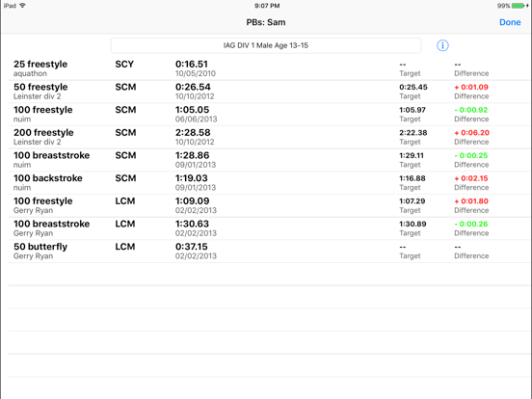Click the 0:37.15 time value
This screenshot has width=532, height=399.
pyautogui.click(x=192, y=247)
